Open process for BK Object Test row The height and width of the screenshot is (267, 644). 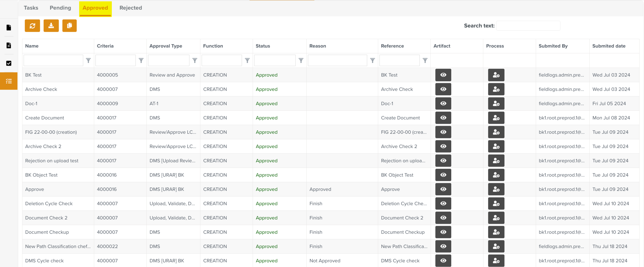[496, 175]
